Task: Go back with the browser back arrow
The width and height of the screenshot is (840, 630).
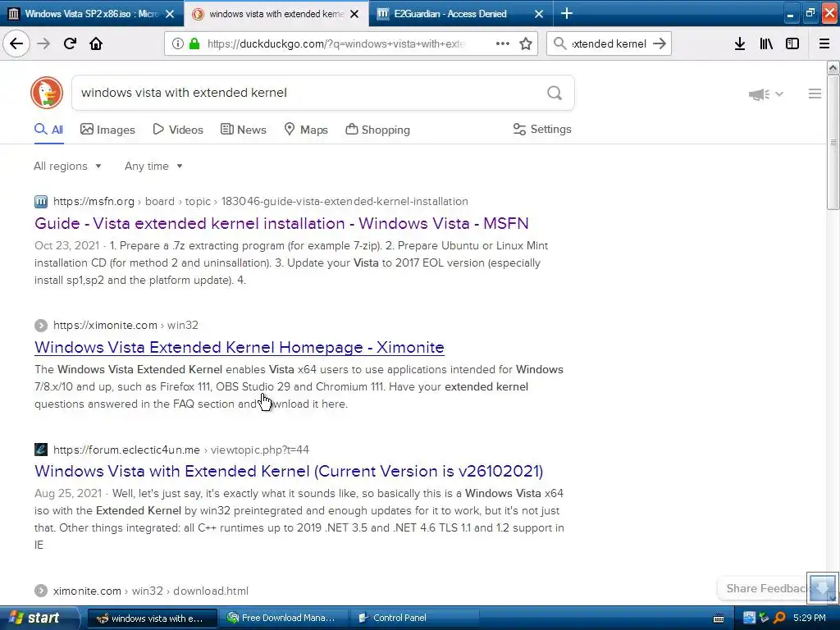Action: click(x=16, y=43)
